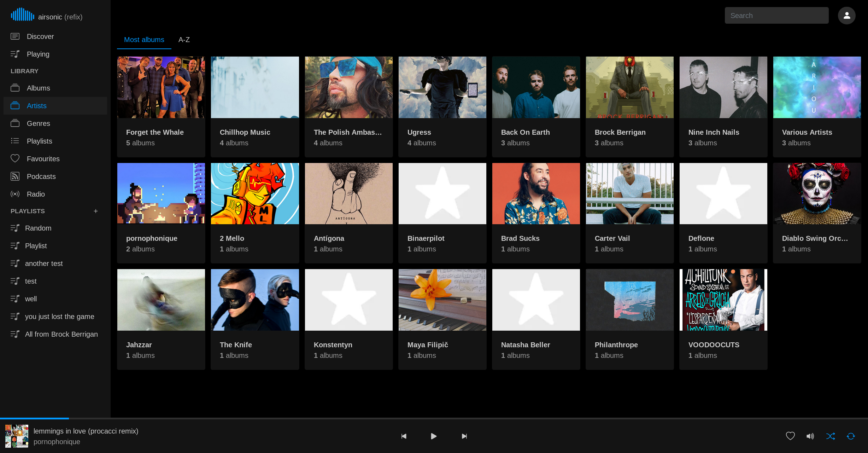
Task: Click pornophonique artist link in player
Action: tap(57, 442)
